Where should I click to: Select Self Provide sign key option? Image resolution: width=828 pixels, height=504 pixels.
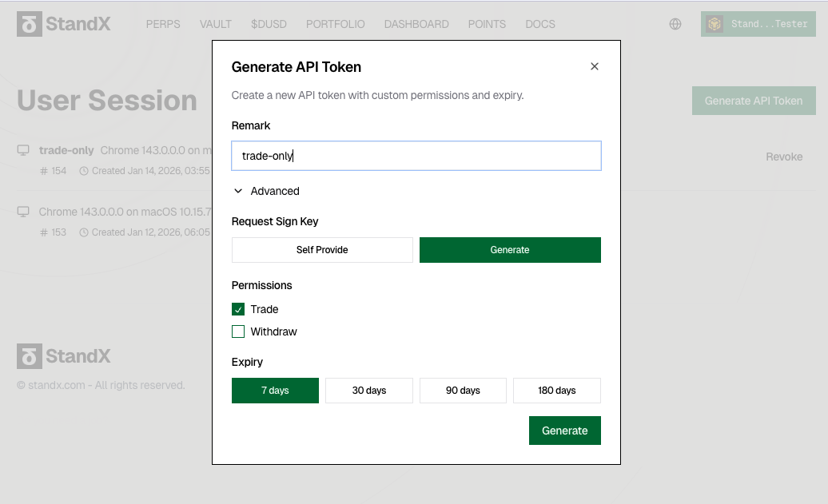tap(322, 250)
